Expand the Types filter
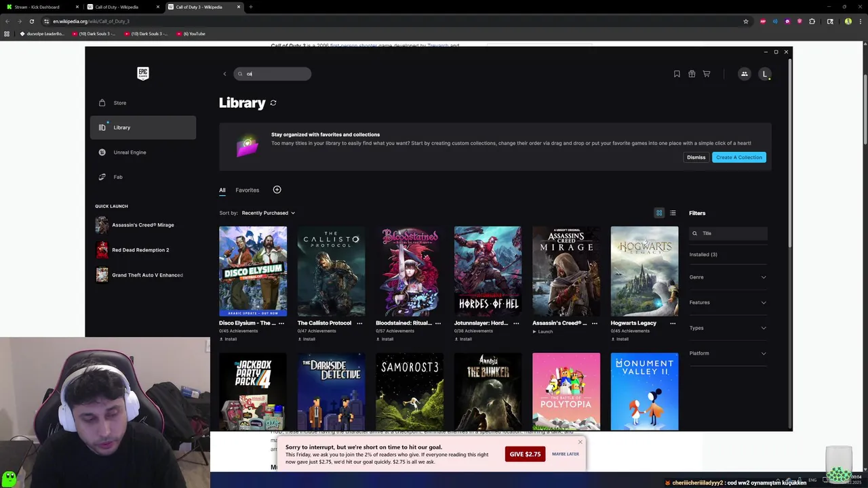 click(728, 328)
